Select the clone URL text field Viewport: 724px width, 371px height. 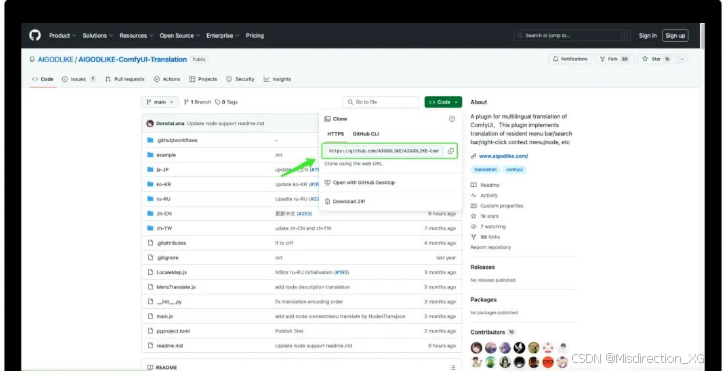(384, 151)
